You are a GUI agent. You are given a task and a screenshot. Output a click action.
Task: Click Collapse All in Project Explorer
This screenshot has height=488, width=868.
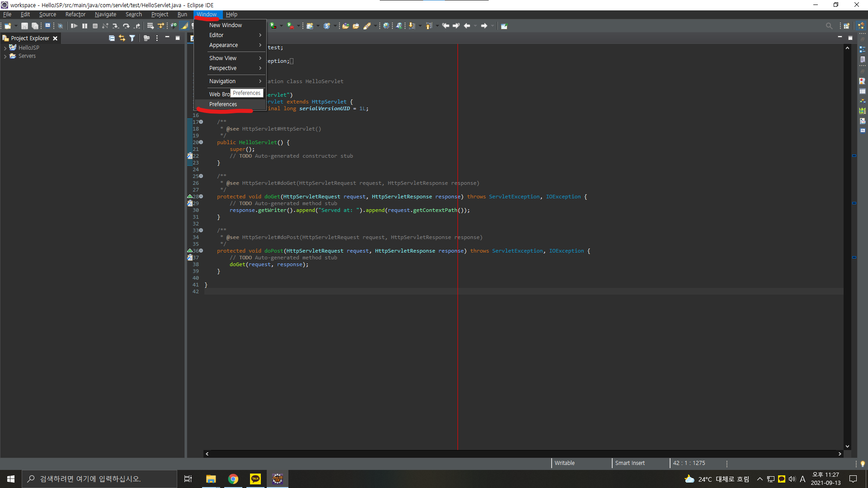tap(112, 38)
